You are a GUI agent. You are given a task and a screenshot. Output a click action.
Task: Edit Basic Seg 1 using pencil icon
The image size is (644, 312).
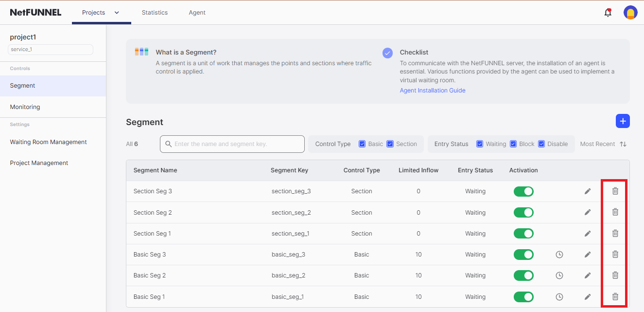click(x=588, y=296)
